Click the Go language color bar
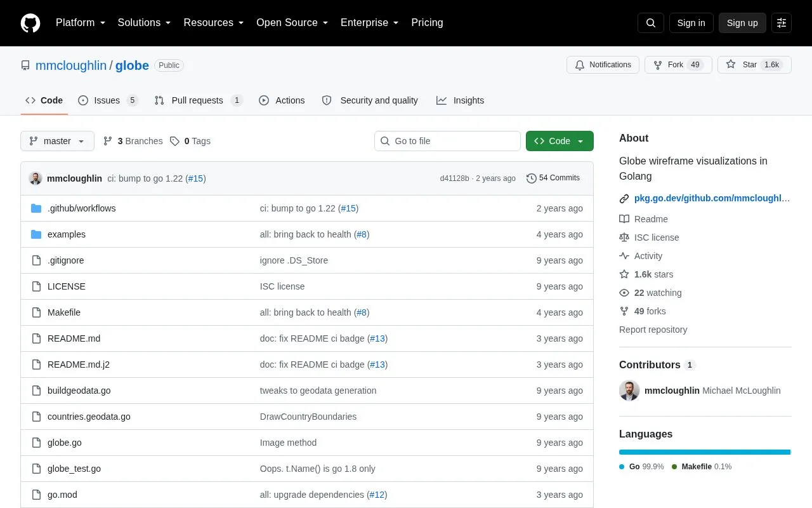The image size is (812, 508). 704,452
